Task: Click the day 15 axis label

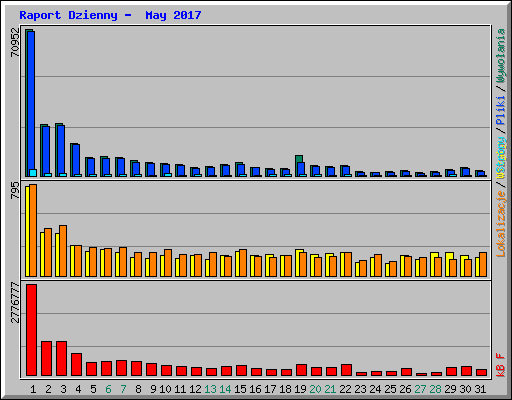Action: point(240,389)
